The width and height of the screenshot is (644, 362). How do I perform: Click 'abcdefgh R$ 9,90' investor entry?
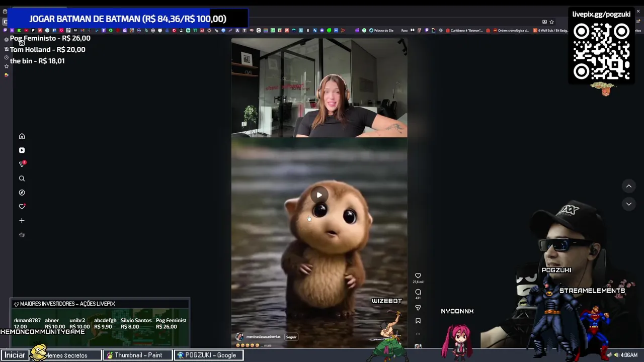pos(105,323)
